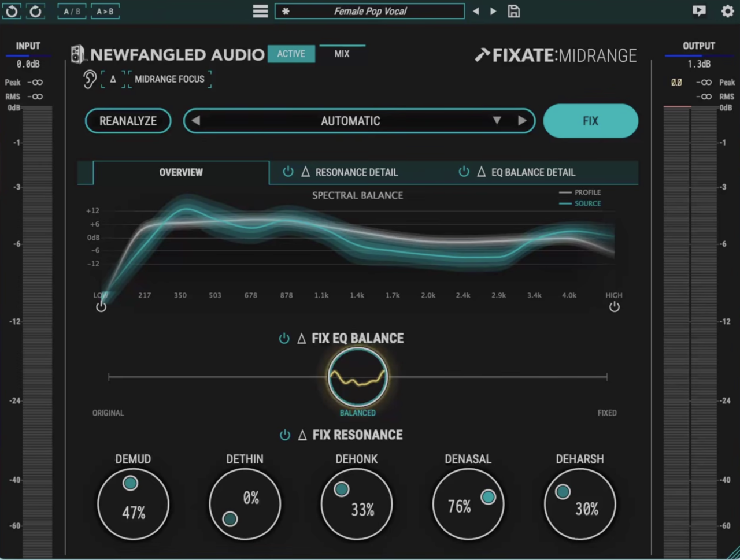Select the previous profile with left arrow
The height and width of the screenshot is (560, 740).
coord(195,121)
